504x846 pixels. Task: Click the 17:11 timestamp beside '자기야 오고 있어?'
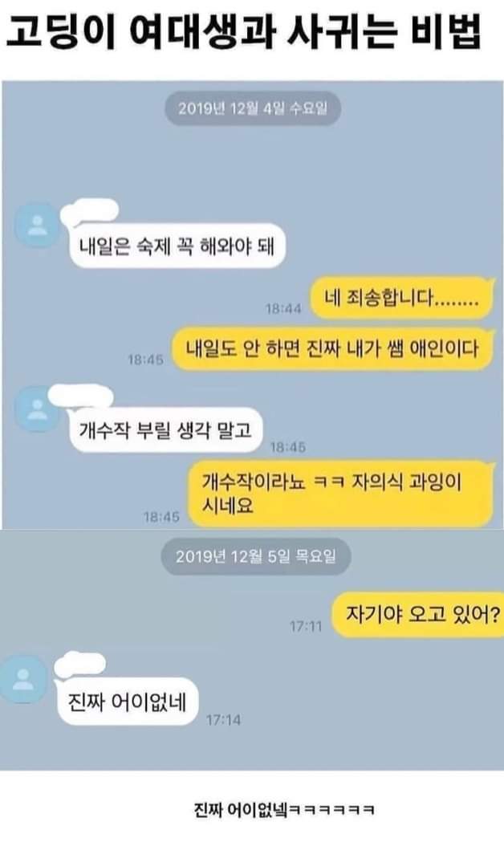click(306, 626)
